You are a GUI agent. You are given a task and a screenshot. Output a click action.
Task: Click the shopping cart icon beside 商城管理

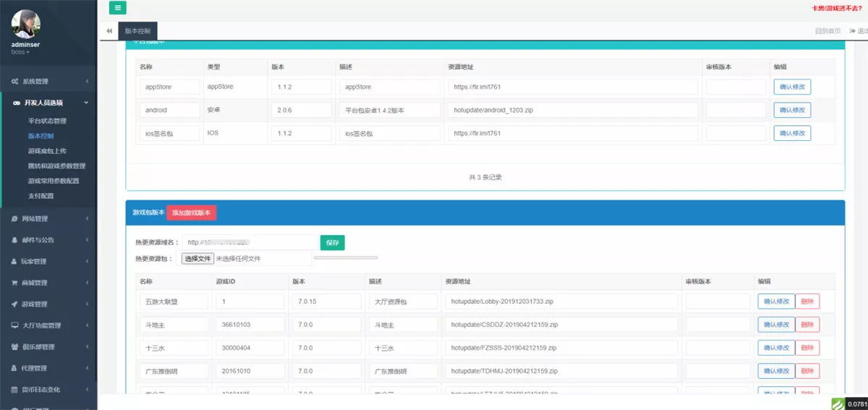[x=15, y=283]
